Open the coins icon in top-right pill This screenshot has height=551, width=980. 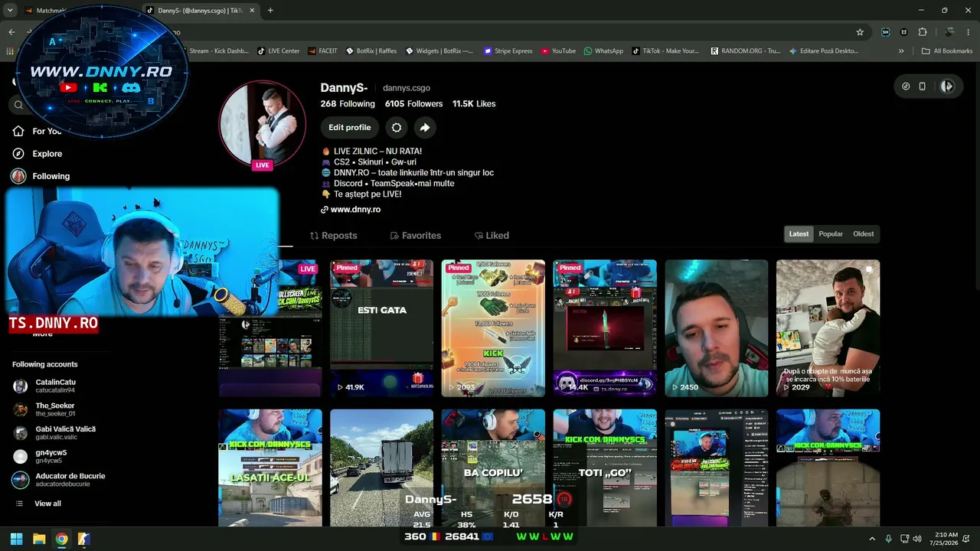[x=906, y=86]
